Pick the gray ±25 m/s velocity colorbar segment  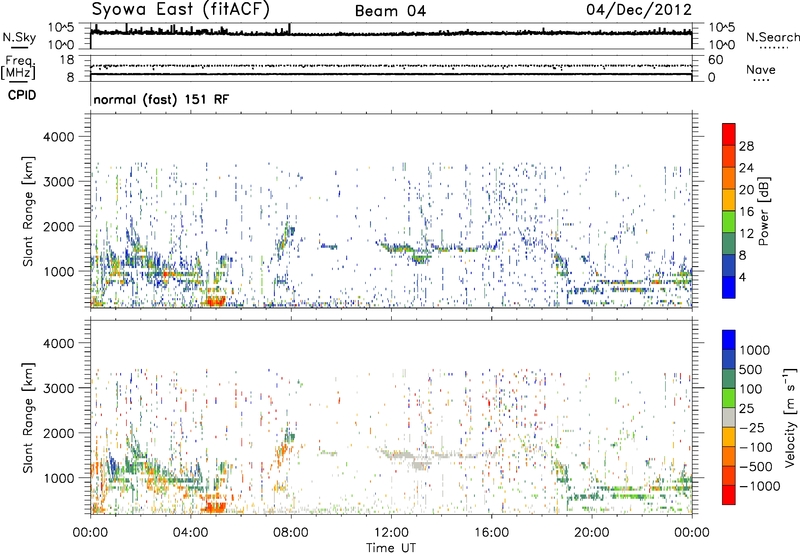click(729, 417)
